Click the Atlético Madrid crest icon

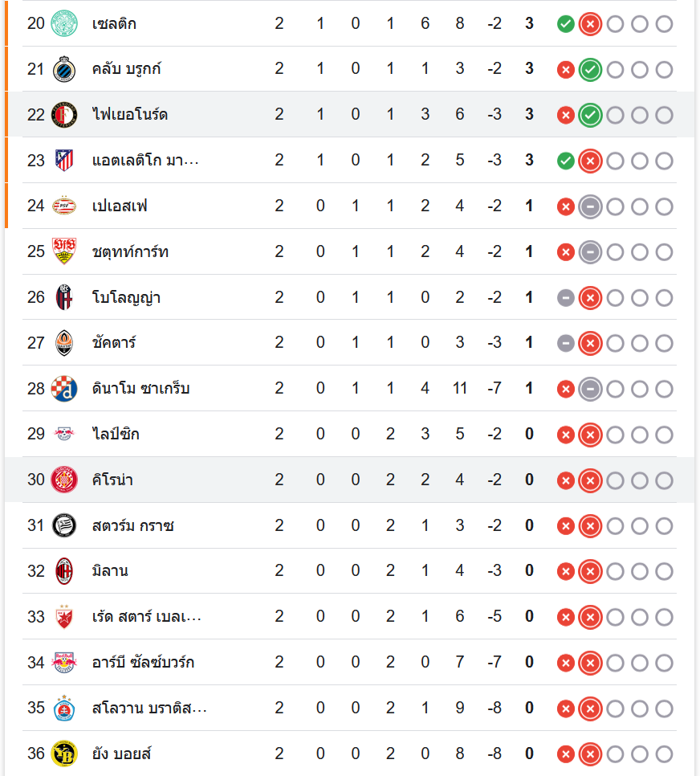tap(63, 161)
